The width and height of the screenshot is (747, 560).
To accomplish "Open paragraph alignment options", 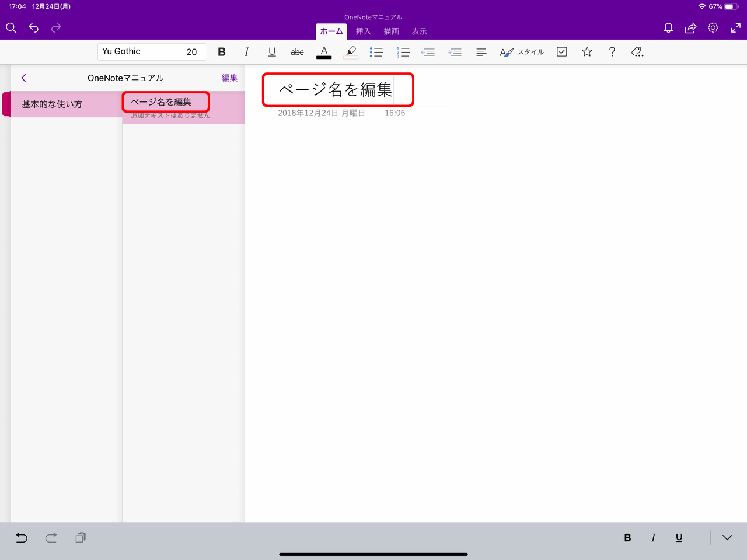I will [481, 52].
